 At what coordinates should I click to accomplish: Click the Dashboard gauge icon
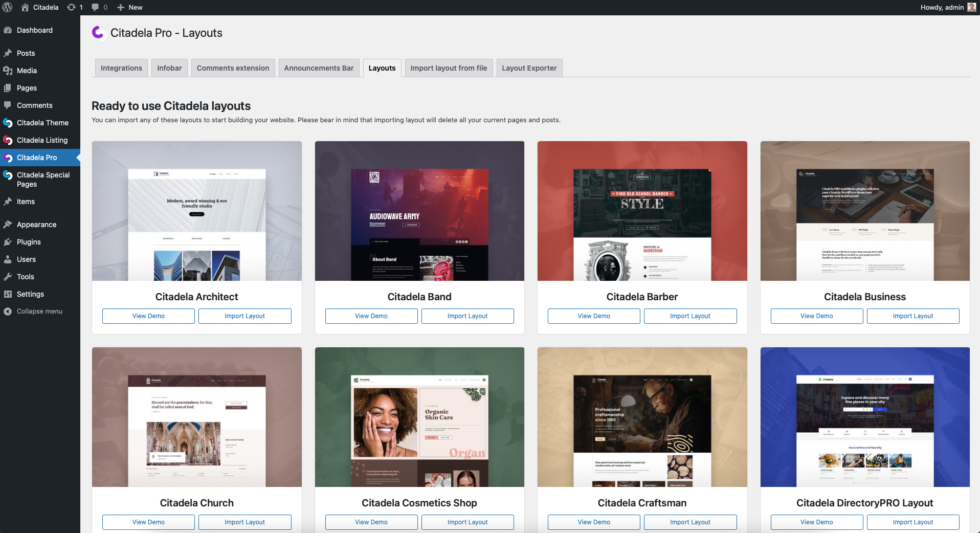click(x=8, y=30)
